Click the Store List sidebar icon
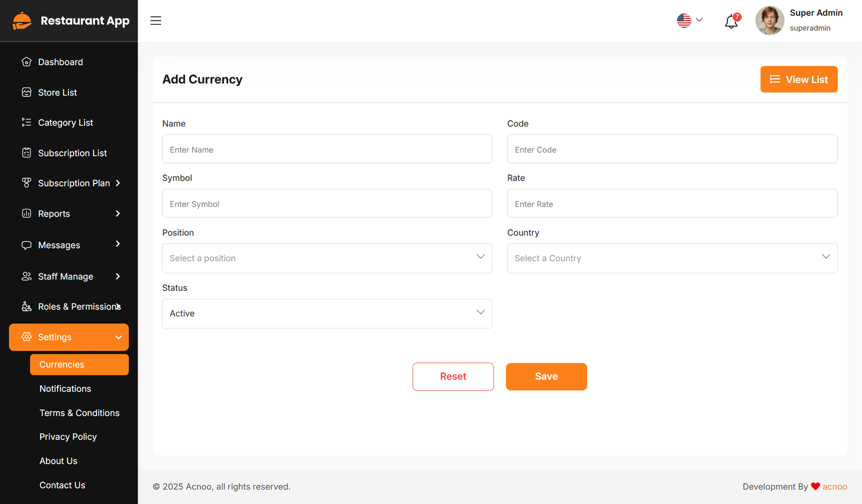The width and height of the screenshot is (862, 504). pos(26,93)
